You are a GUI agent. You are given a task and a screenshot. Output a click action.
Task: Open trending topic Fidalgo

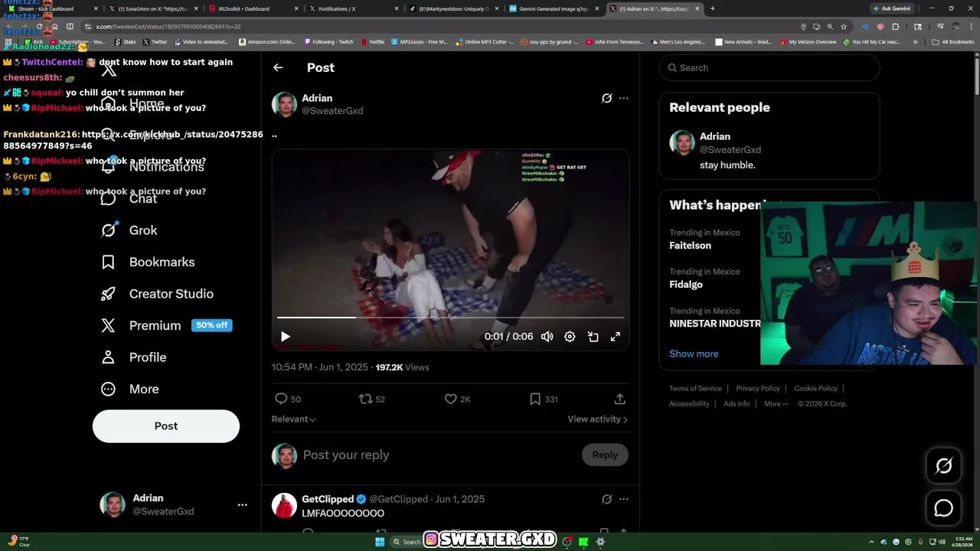coord(686,285)
